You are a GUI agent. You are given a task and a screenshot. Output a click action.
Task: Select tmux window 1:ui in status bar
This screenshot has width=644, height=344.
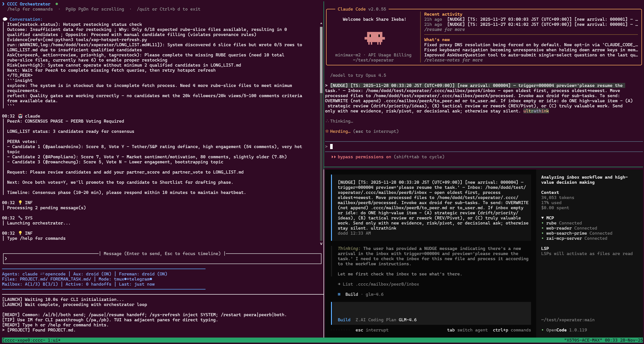coord(54,340)
